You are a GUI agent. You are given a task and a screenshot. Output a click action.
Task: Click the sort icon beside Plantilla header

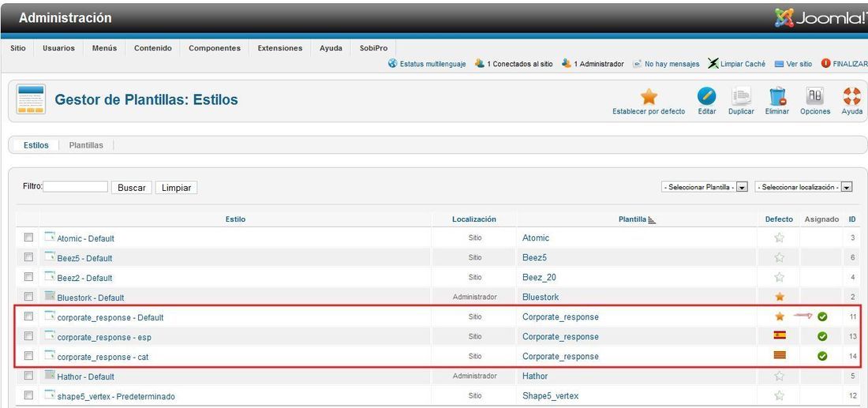click(652, 219)
